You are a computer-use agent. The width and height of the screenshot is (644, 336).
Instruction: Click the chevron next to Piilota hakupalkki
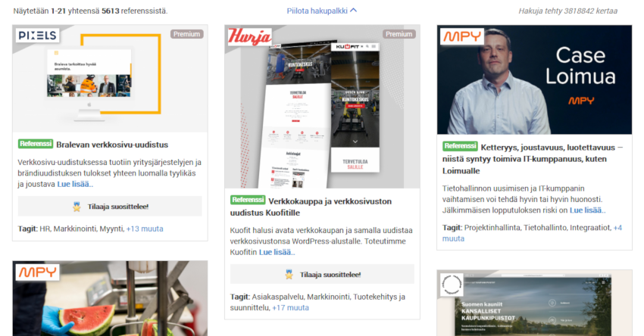[x=354, y=11]
